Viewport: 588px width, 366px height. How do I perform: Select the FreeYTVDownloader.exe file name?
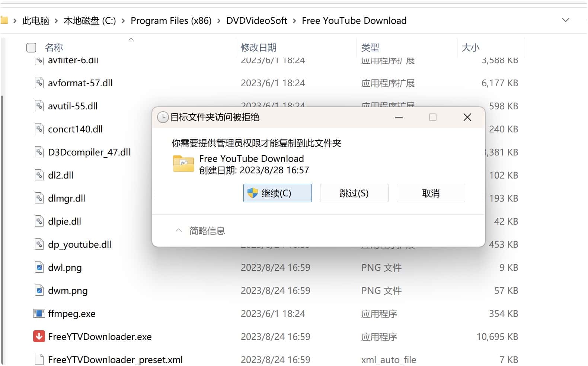tap(100, 337)
